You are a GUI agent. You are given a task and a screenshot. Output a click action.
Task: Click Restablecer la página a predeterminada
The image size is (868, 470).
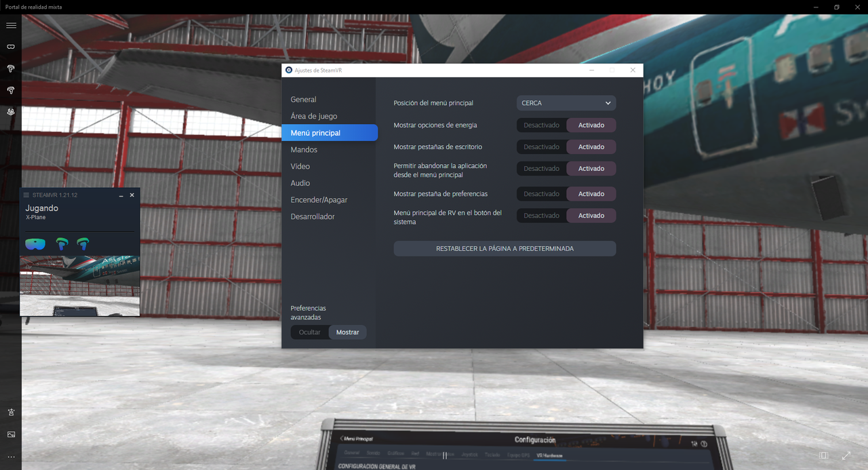pos(505,249)
